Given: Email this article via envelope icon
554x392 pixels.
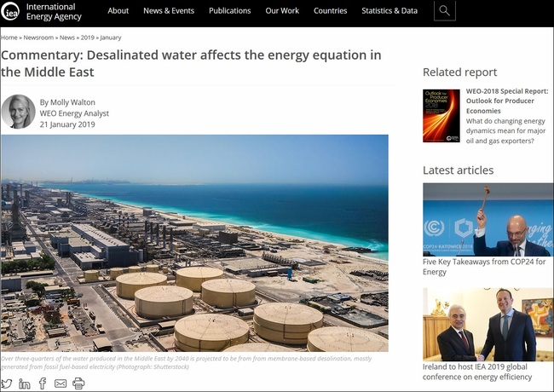Looking at the screenshot, I should (61, 383).
